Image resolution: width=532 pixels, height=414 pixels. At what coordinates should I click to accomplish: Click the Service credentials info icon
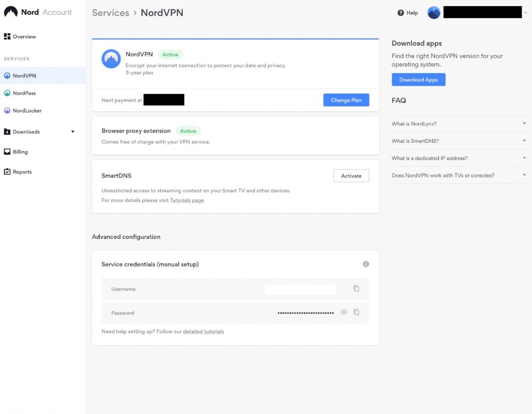pos(366,264)
